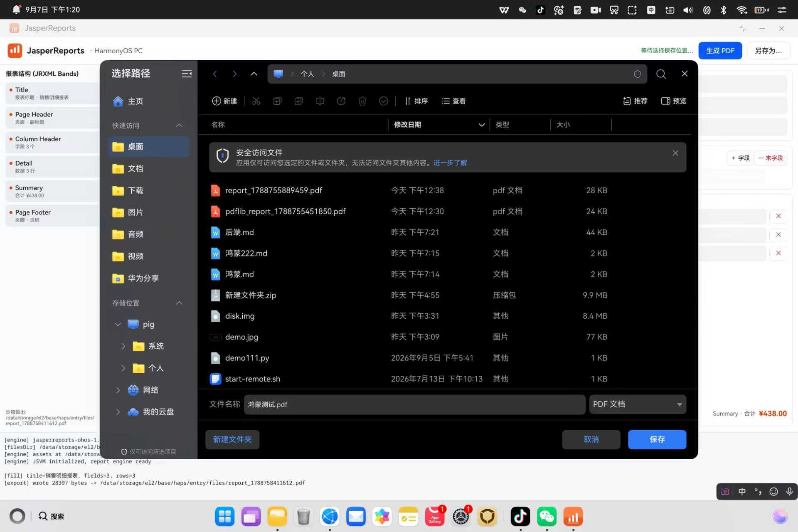Toggle the 预览 preview pane
Screen dimensions: 798x532
click(x=674, y=101)
